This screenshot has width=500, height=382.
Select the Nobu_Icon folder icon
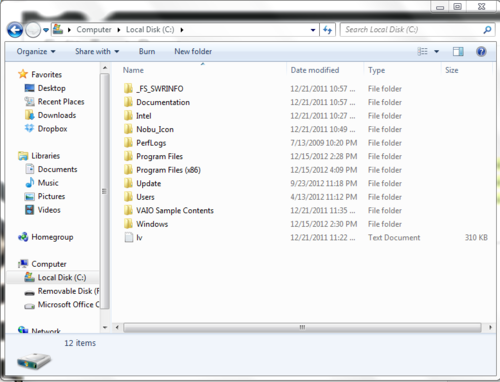128,129
